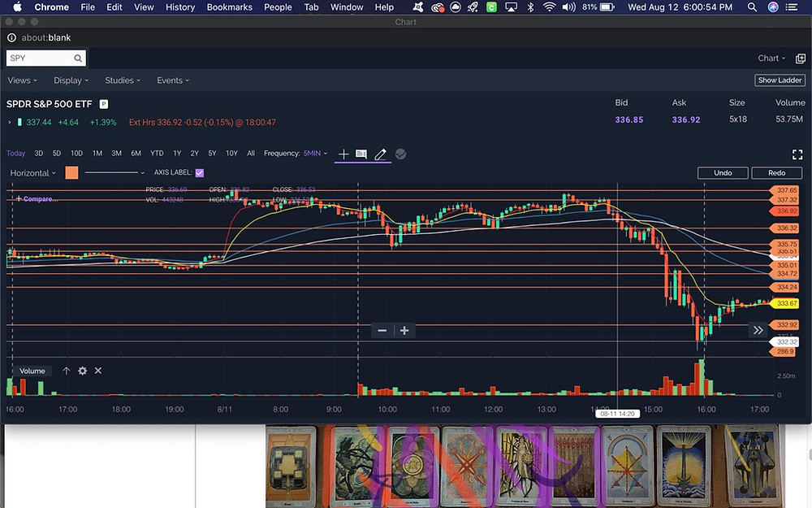Open the Window menu
Image resolution: width=812 pixels, height=508 pixels.
tap(347, 7)
